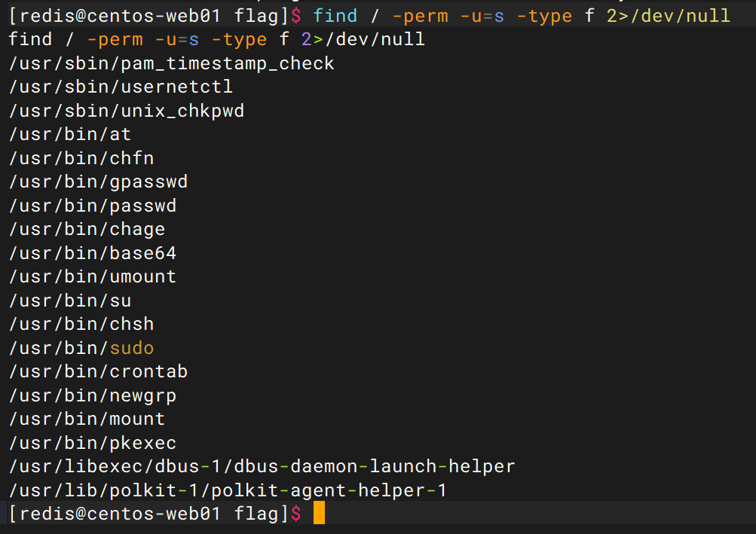Click the /usr/bin/umount line
Image resolution: width=756 pixels, height=534 pixels.
(x=93, y=276)
